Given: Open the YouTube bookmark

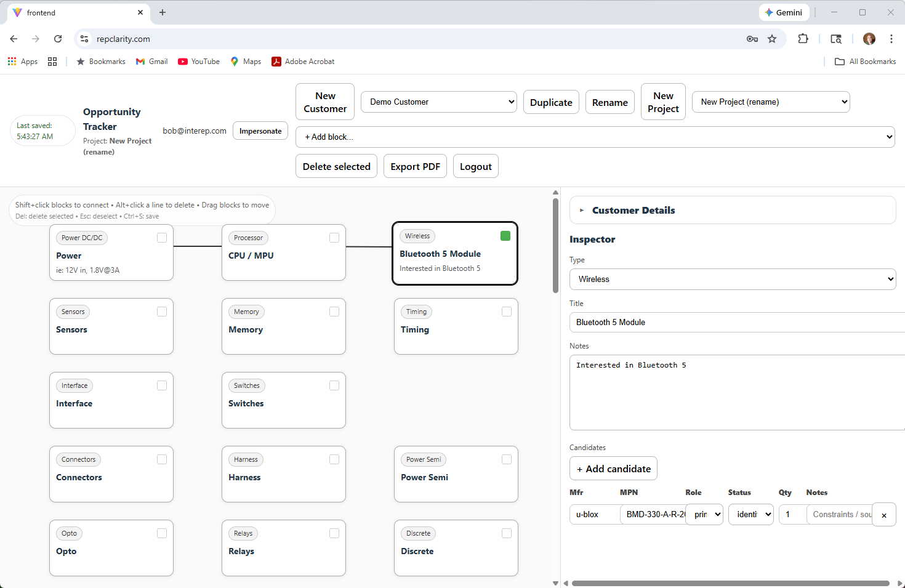Looking at the screenshot, I should (x=198, y=61).
